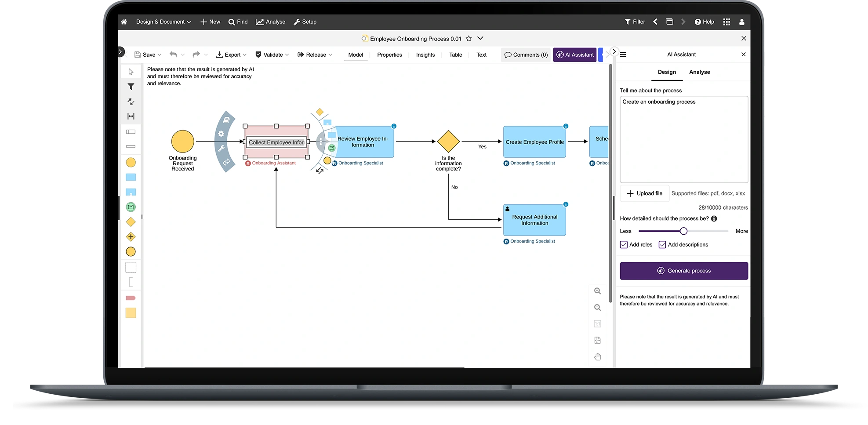
Task: Toggle the Add roles checkbox
Action: coord(624,245)
